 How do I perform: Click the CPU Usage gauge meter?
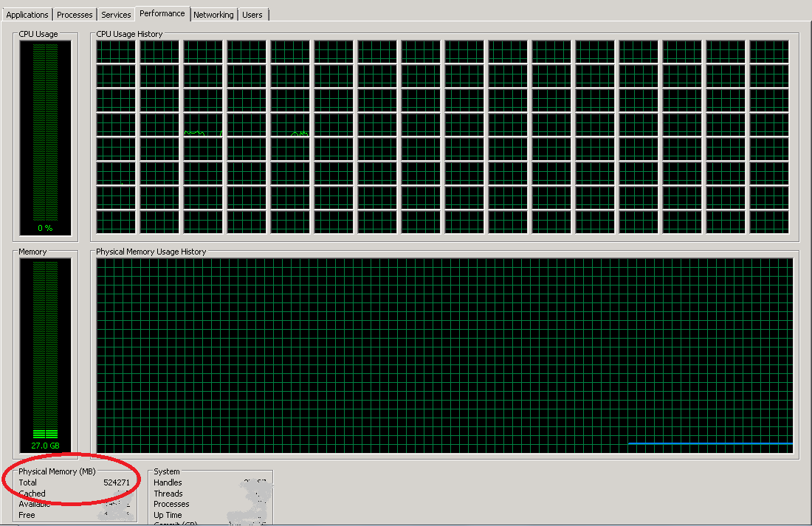point(46,138)
